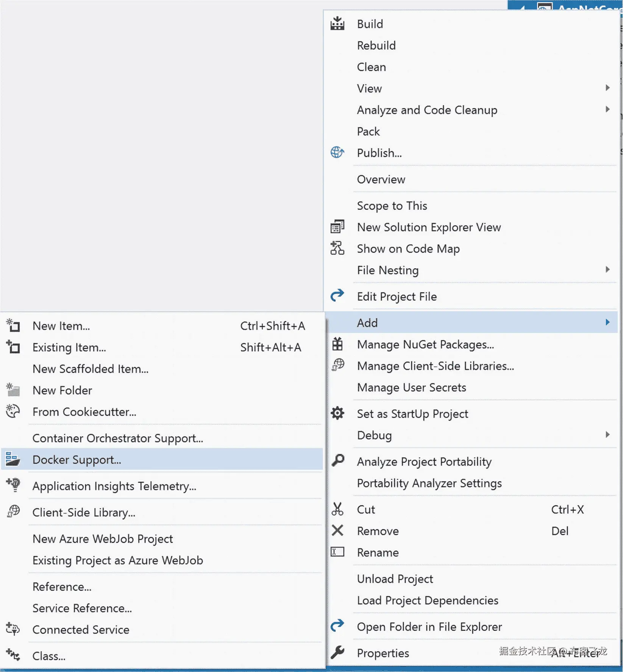Expand the File Nesting submenu arrow
Image resolution: width=623 pixels, height=672 pixels.
(x=607, y=270)
